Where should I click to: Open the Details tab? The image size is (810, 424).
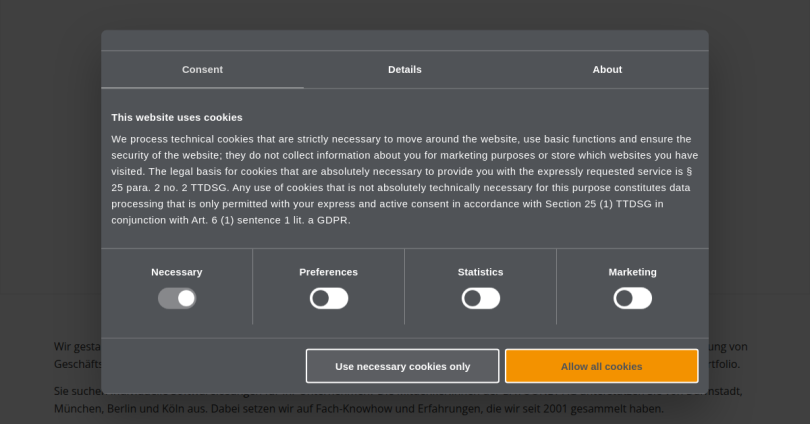click(x=404, y=70)
